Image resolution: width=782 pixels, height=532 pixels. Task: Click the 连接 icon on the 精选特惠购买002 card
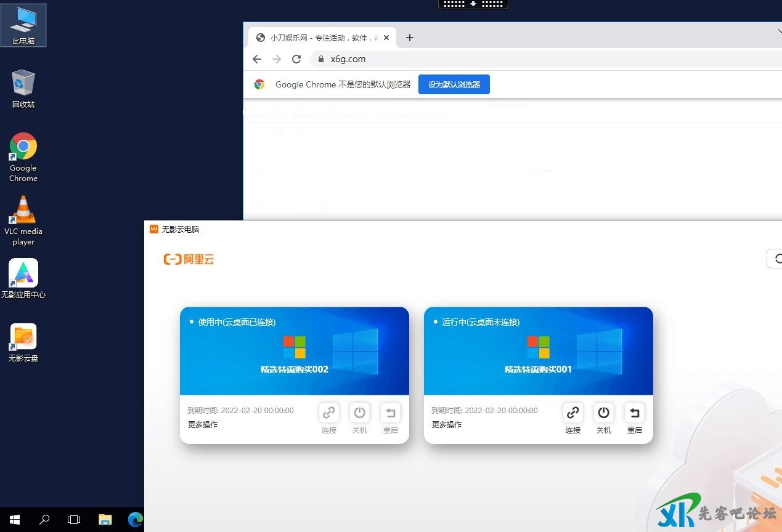(x=328, y=413)
